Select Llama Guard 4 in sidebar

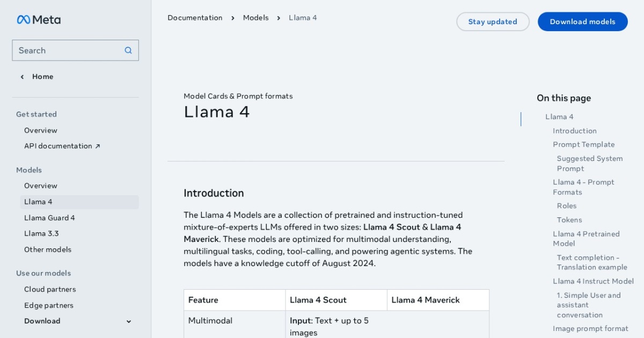click(x=49, y=218)
